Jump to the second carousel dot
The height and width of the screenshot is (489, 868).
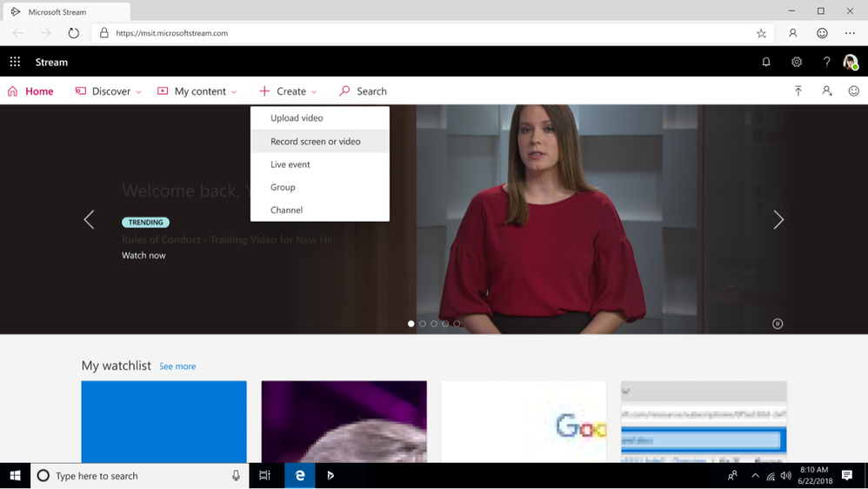pyautogui.click(x=423, y=324)
